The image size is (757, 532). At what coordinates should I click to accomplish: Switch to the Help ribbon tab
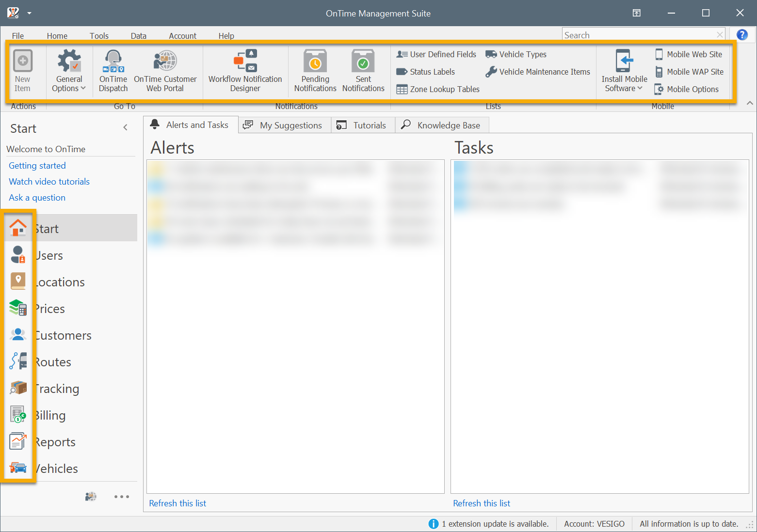[226, 36]
